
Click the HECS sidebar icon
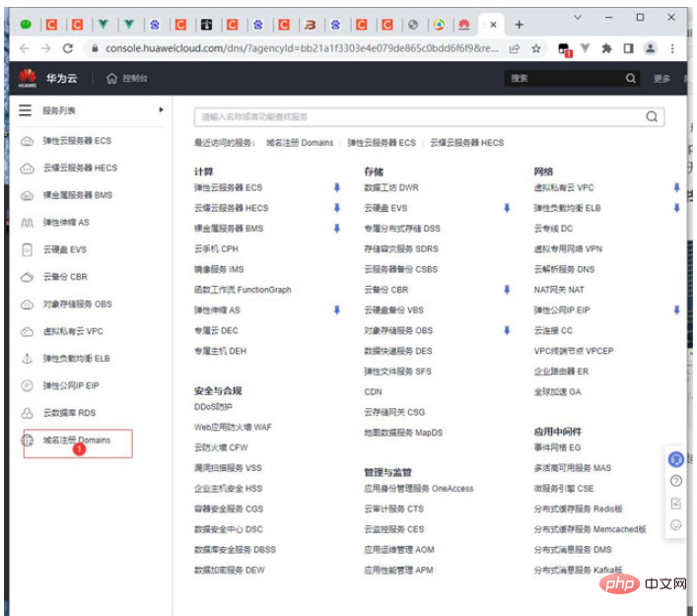(28, 169)
